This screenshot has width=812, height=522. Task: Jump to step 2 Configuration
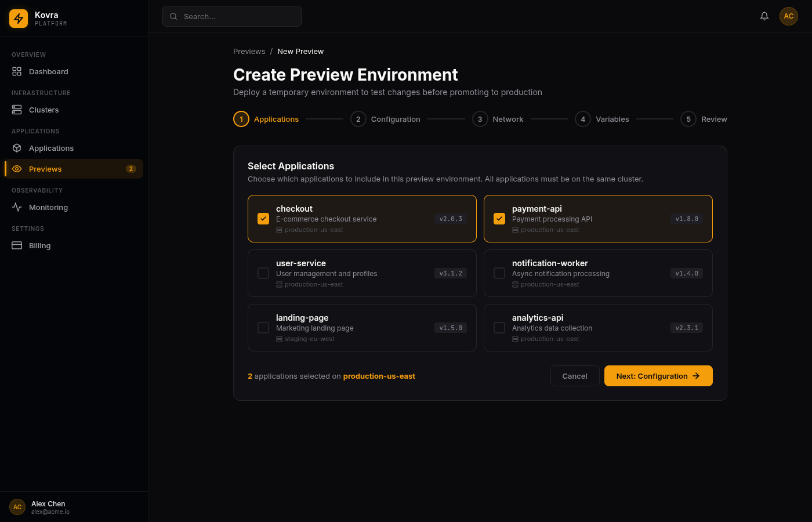(x=385, y=119)
